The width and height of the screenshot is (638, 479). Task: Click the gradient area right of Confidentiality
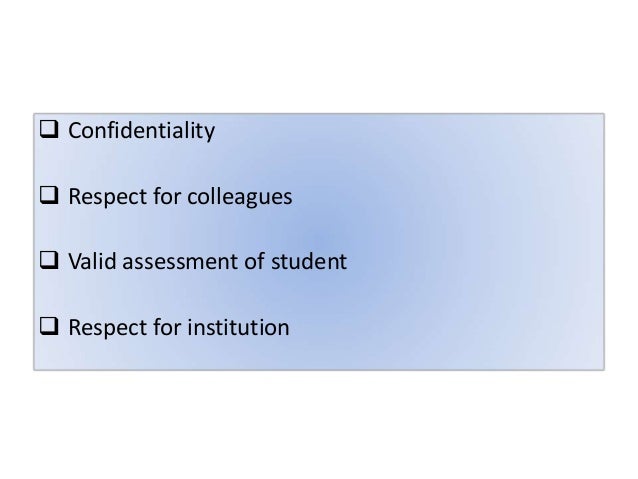click(x=409, y=131)
